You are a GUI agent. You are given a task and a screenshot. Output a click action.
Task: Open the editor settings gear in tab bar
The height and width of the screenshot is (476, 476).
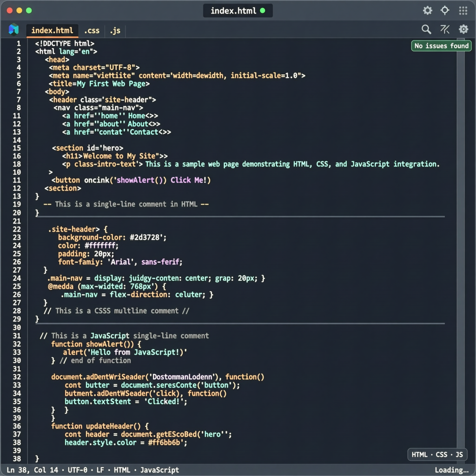coord(463,29)
